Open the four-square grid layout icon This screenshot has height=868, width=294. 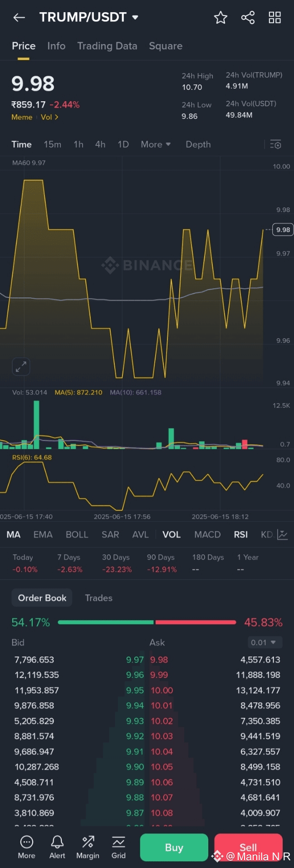click(x=275, y=18)
